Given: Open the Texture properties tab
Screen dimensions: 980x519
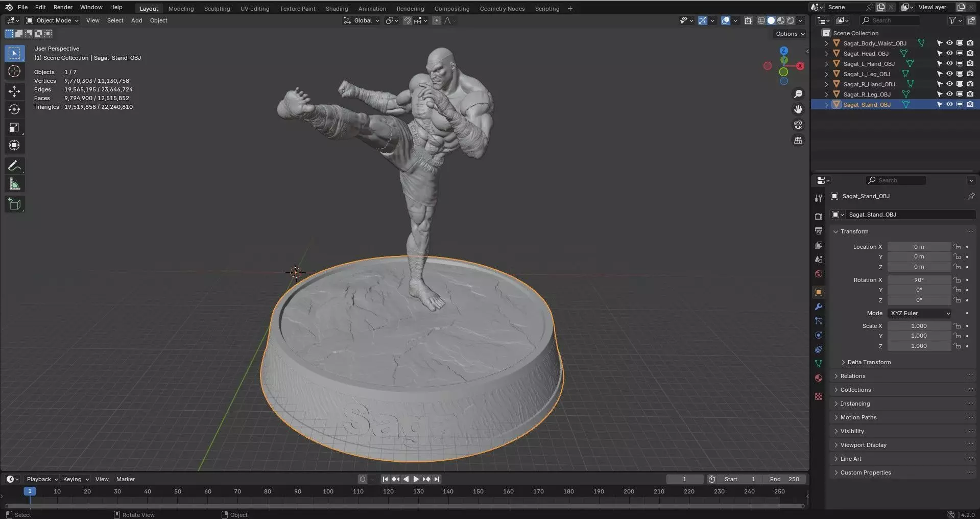Looking at the screenshot, I should (x=819, y=396).
